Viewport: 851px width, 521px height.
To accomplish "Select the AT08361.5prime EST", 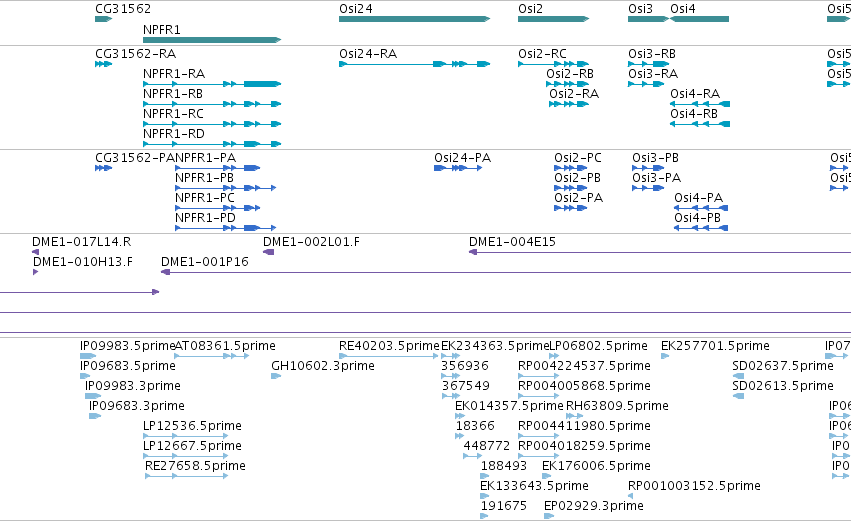I will coord(212,356).
